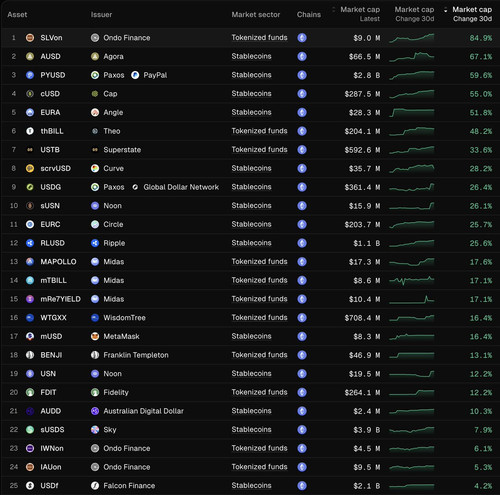
Task: Click the sUSN asset name
Action: tap(50, 206)
